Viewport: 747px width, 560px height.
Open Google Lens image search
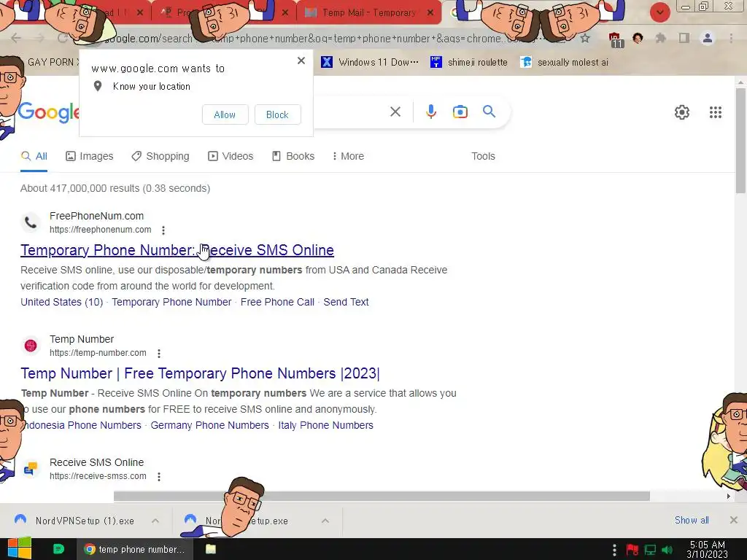[x=460, y=112]
